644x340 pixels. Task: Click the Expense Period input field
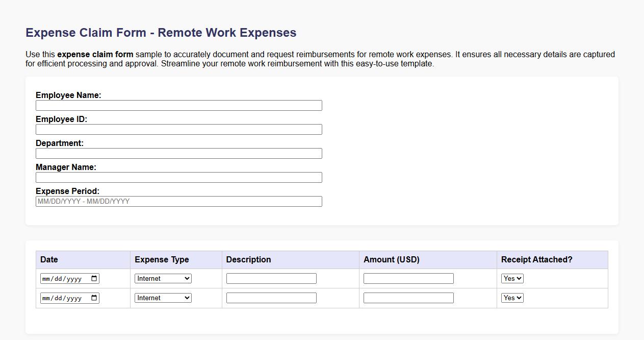(178, 201)
